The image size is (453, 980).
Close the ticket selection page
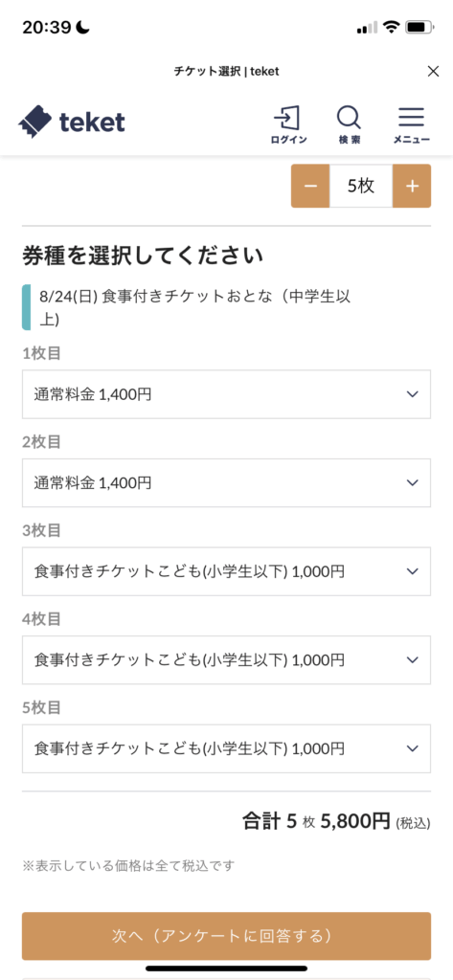[x=433, y=71]
